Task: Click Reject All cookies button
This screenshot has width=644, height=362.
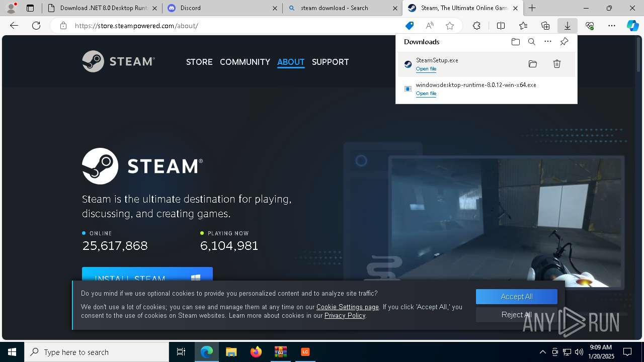Action: pos(517,315)
